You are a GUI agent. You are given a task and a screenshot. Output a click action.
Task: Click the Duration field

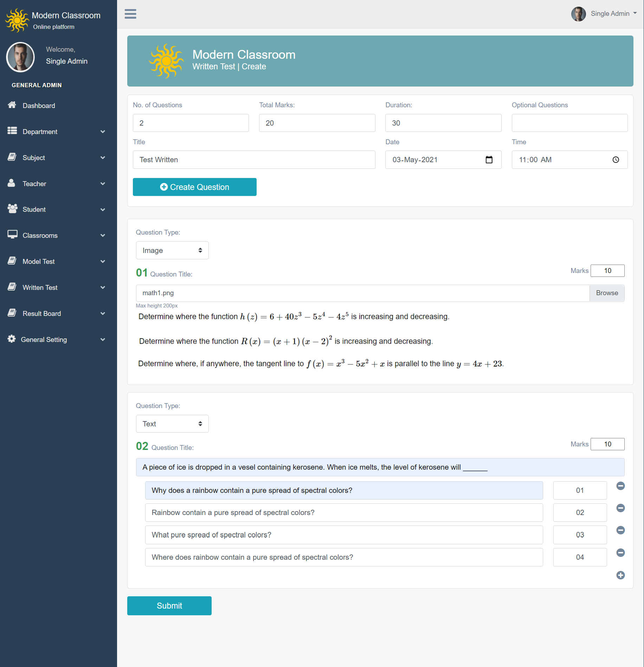[443, 123]
